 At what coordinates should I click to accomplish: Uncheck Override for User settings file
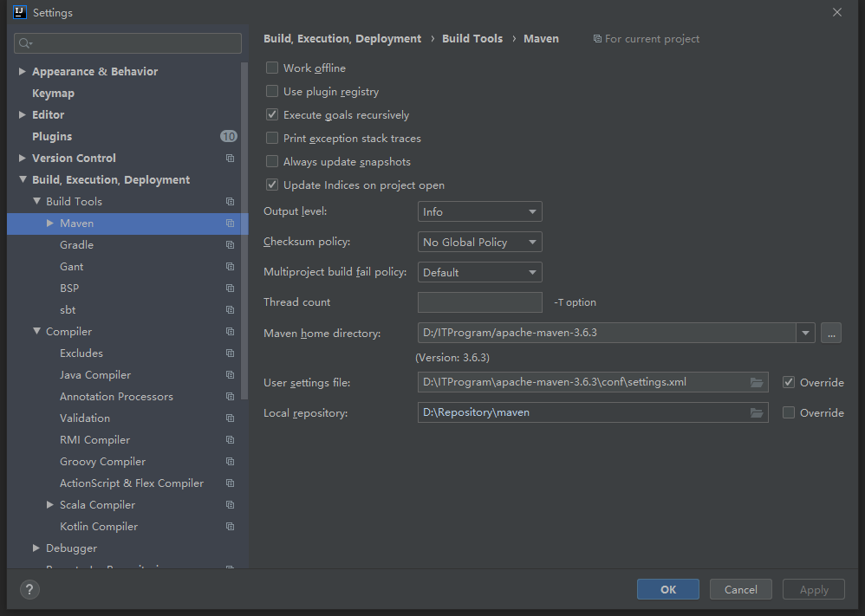click(x=789, y=382)
